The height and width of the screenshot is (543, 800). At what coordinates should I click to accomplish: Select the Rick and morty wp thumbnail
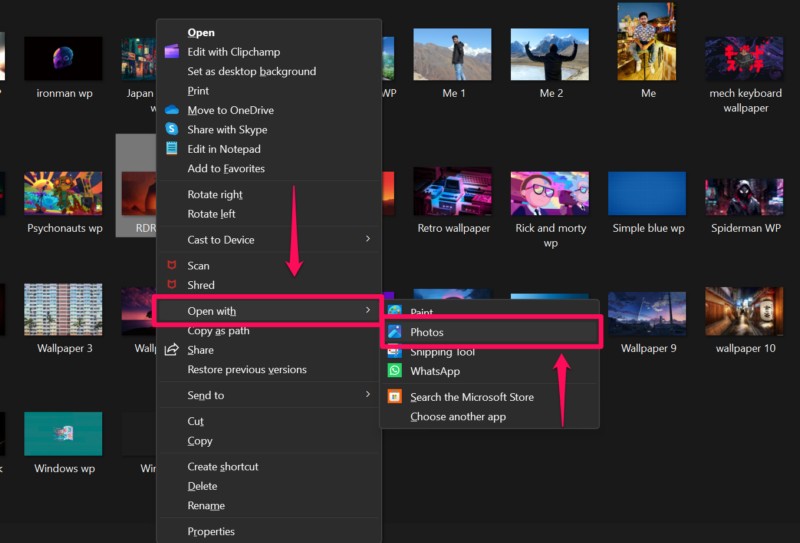pos(549,193)
